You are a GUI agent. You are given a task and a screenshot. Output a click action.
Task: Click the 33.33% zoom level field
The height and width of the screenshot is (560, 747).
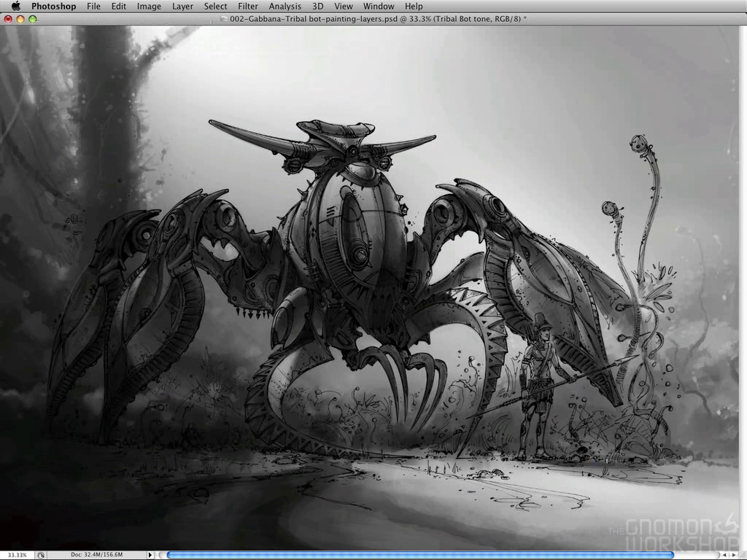(17, 555)
